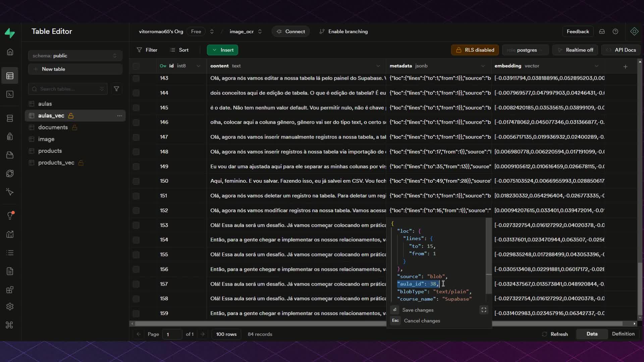Open the Insert dropdown button

pyautogui.click(x=222, y=50)
